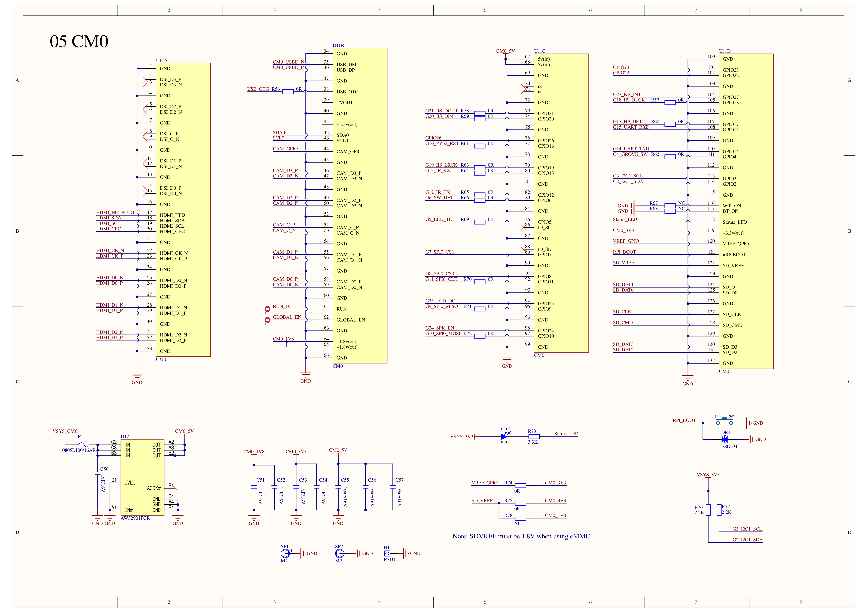The image size is (868, 613).
Task: Click the SP2 M2 mounting hole symbol
Action: click(339, 554)
